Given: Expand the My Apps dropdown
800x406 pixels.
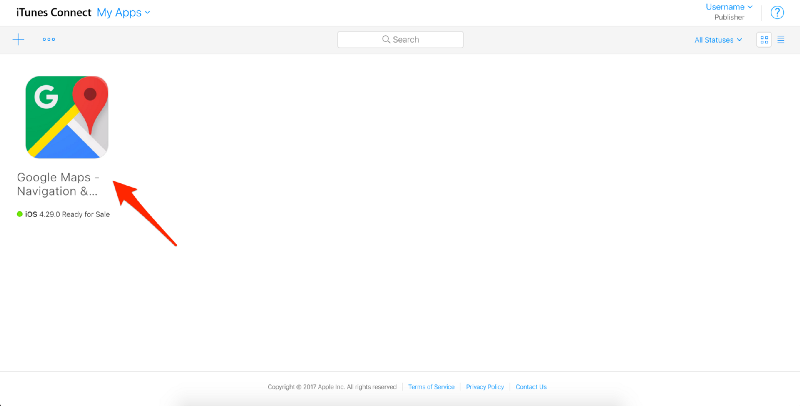Looking at the screenshot, I should pos(124,12).
